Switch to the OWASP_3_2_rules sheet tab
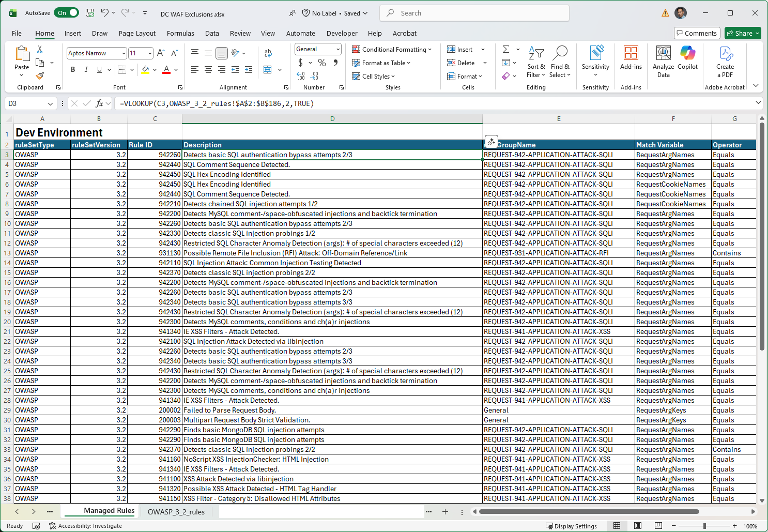This screenshot has width=768, height=532. (x=176, y=512)
